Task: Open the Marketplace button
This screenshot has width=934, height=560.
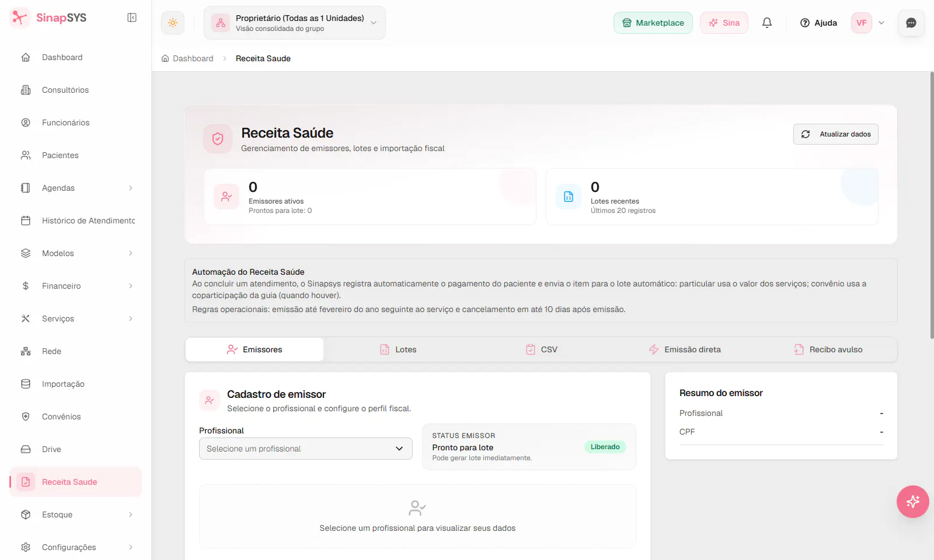Action: click(653, 23)
